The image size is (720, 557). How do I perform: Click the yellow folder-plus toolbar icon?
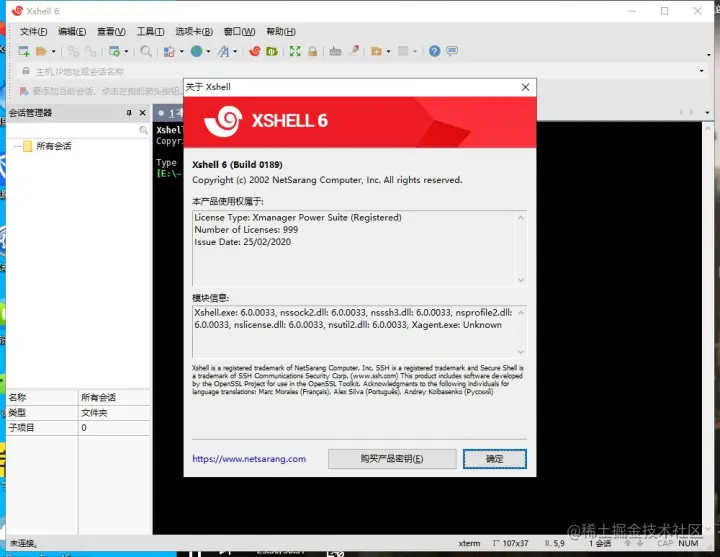pyautogui.click(x=377, y=51)
